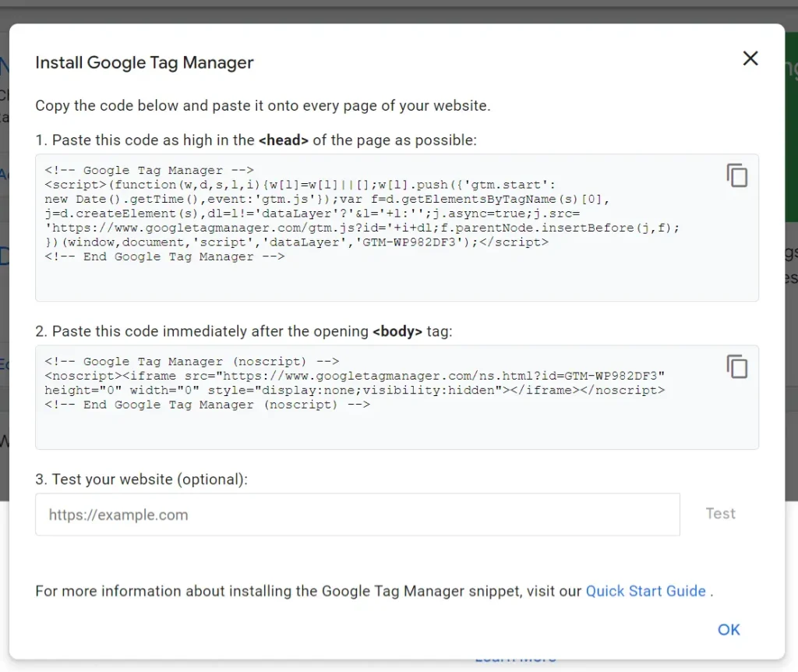Click the 'Test your website (optional)' label
This screenshot has height=672, width=798.
click(x=141, y=479)
